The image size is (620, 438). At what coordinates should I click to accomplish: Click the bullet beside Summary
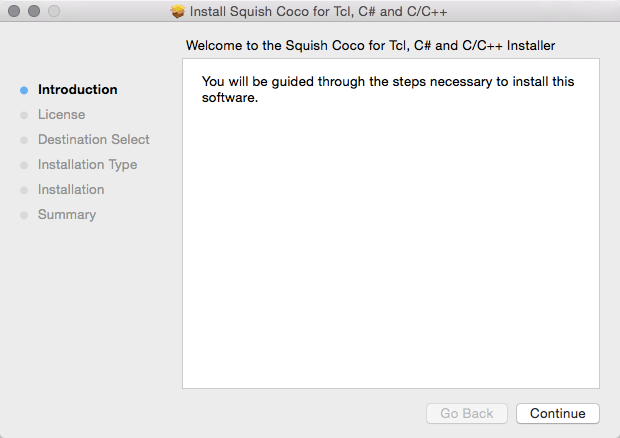pyautogui.click(x=24, y=215)
